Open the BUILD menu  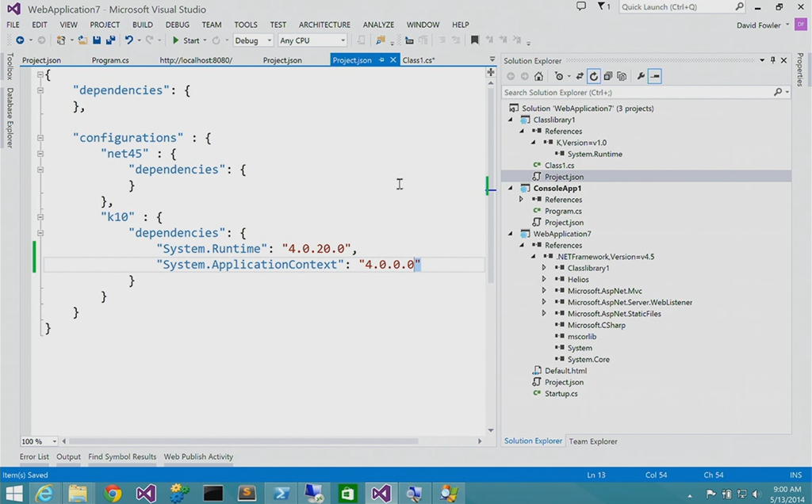coord(143,25)
